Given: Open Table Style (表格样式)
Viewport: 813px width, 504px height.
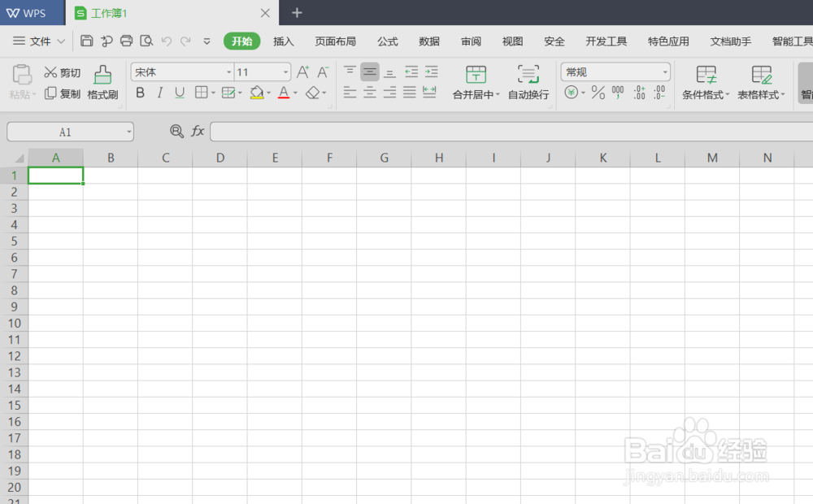Looking at the screenshot, I should (761, 82).
